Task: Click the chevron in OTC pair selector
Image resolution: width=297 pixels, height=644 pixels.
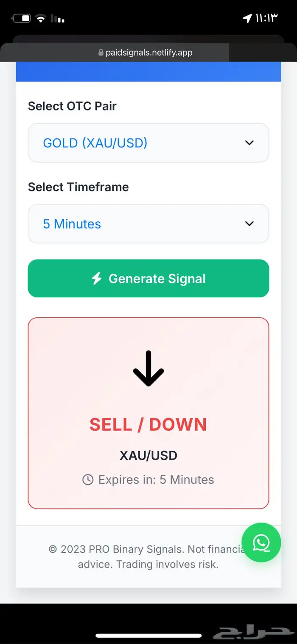Action: point(249,143)
